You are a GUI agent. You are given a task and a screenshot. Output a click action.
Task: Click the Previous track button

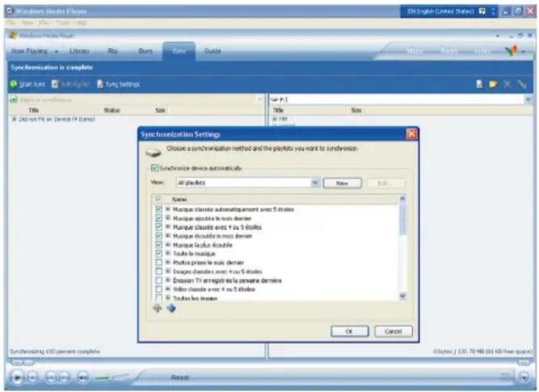pos(50,378)
